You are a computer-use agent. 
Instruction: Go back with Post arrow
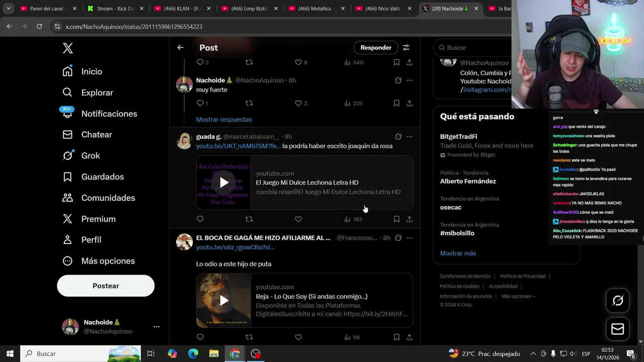(x=180, y=47)
